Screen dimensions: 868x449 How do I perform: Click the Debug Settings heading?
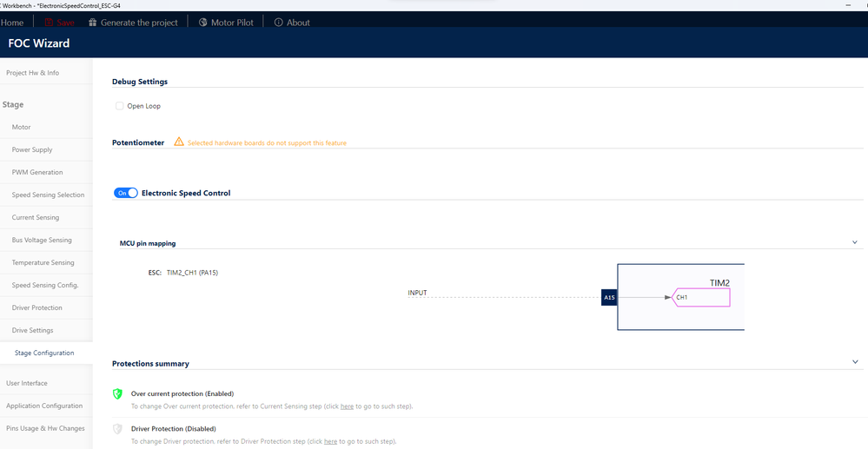pos(140,82)
